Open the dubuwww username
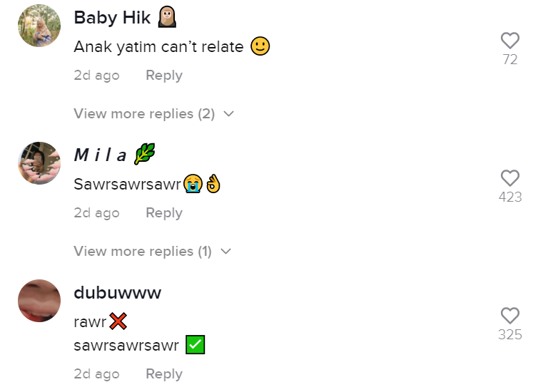548x392 pixels. point(118,292)
